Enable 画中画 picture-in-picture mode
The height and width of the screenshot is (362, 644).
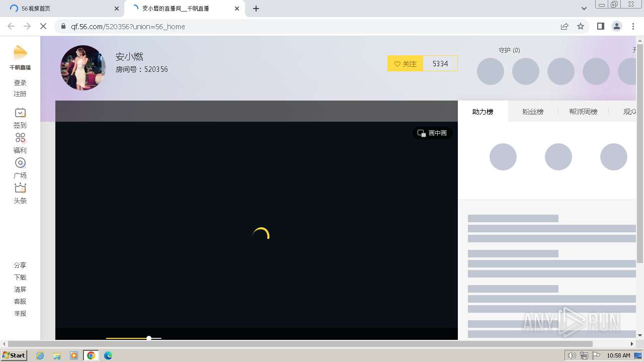[x=433, y=133]
